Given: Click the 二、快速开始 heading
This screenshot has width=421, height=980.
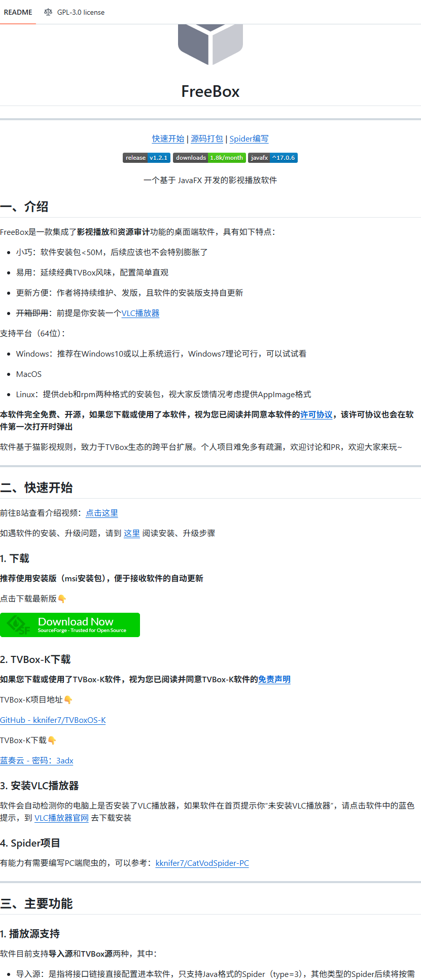Looking at the screenshot, I should 37,487.
